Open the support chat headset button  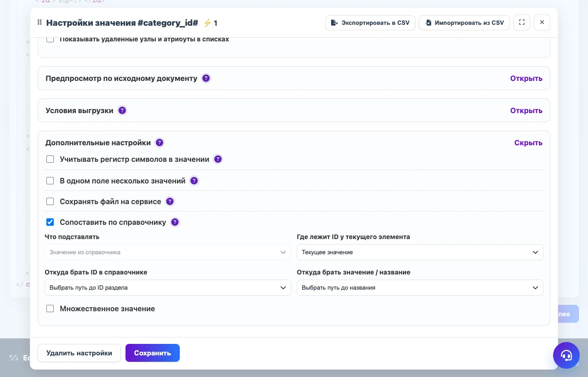point(566,355)
